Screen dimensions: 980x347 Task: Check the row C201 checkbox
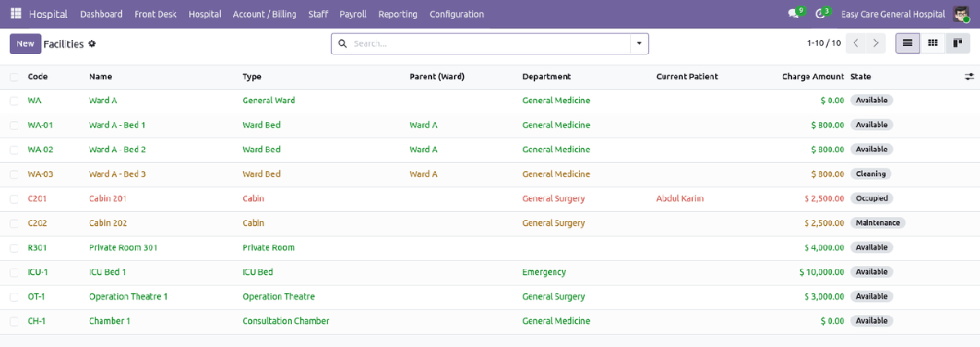14,199
